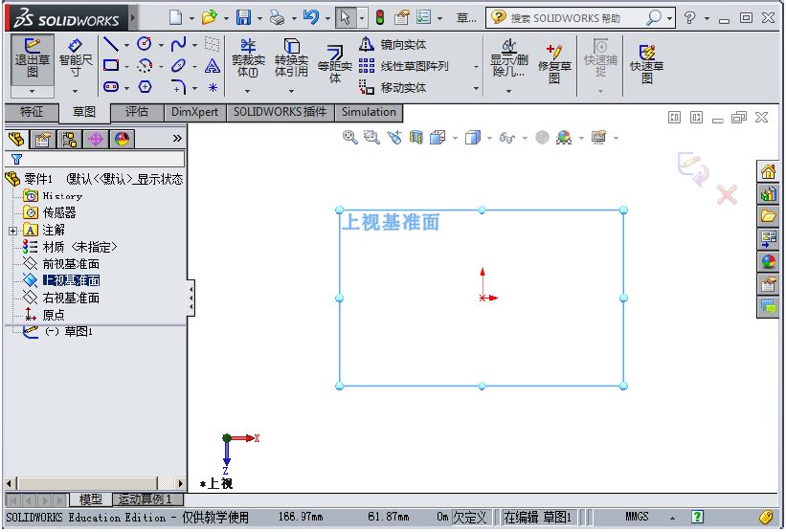Click the 运动算例1 (Motion Study 1) tab
Image resolution: width=786 pixels, height=532 pixels.
(144, 499)
